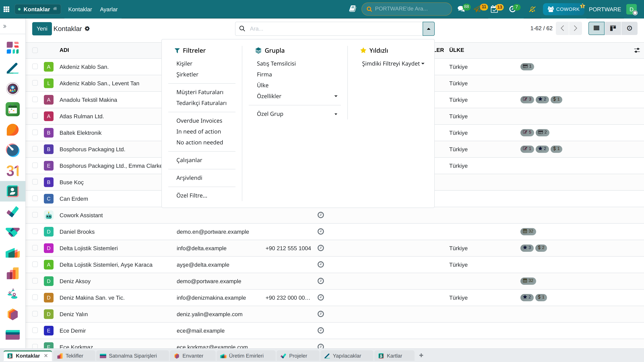Choose the Özel Filtre... option
Viewport: 644px width, 362px height.
[x=192, y=196]
